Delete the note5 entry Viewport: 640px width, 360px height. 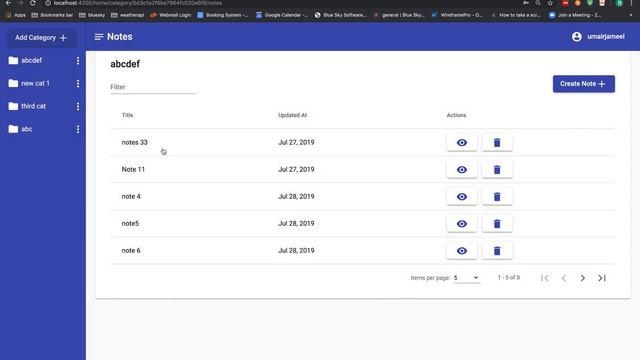click(497, 224)
